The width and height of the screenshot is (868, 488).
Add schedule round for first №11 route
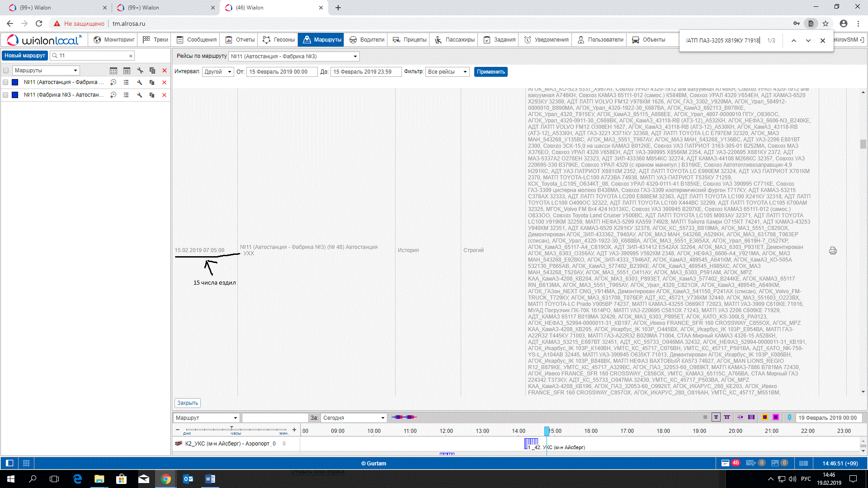[x=113, y=82]
